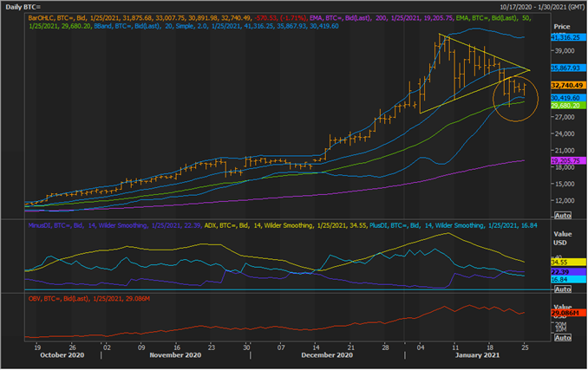The image size is (588, 370).
Task: Click the Daily BTC= chart title
Action: [23, 7]
